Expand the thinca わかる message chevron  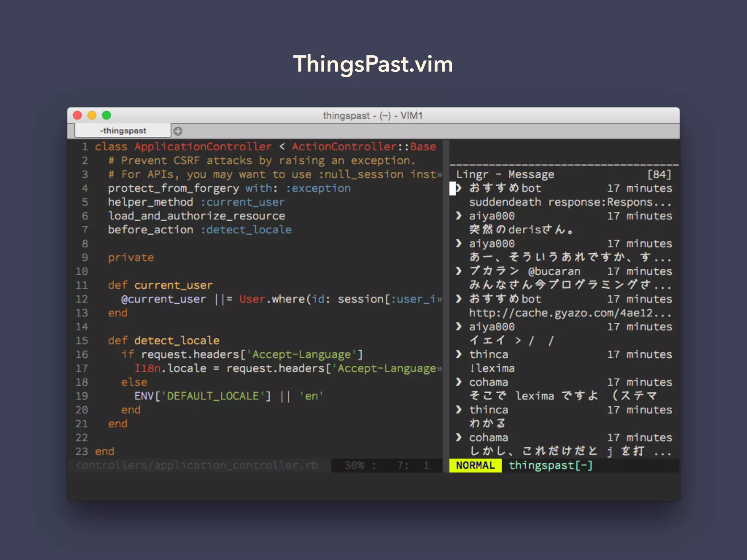click(459, 410)
